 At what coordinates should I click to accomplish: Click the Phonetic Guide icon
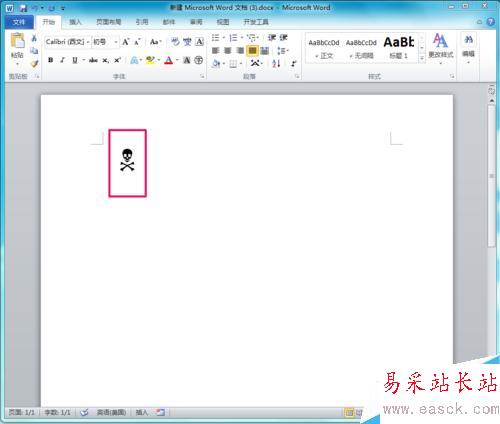[x=187, y=41]
